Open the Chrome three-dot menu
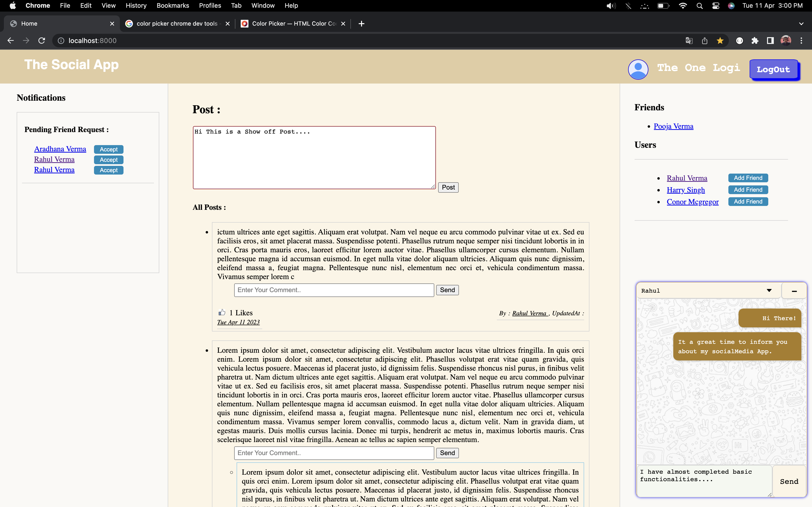Screen dimensions: 812x507 click(802, 41)
